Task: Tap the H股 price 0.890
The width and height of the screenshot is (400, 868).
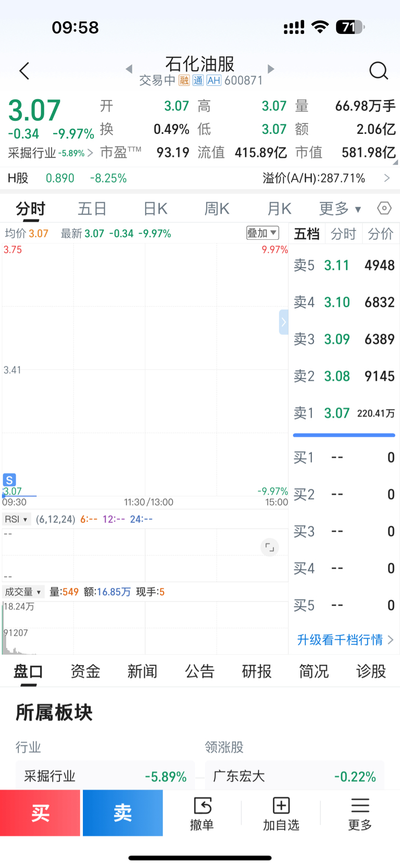Action: [x=60, y=178]
